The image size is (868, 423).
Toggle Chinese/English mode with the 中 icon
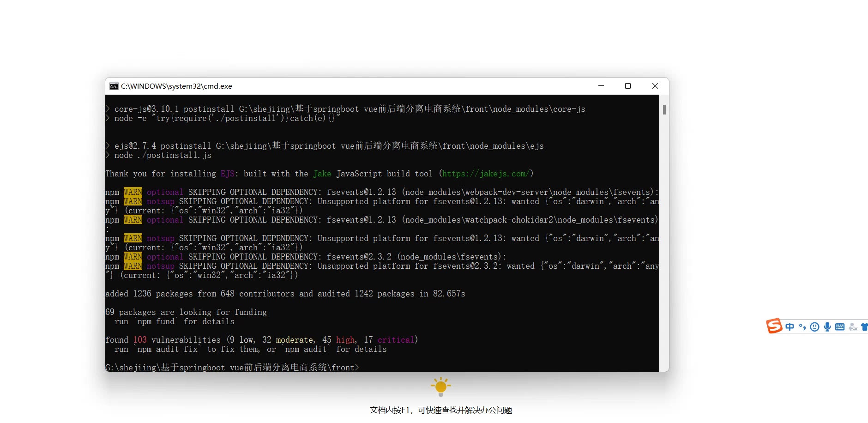pyautogui.click(x=790, y=327)
